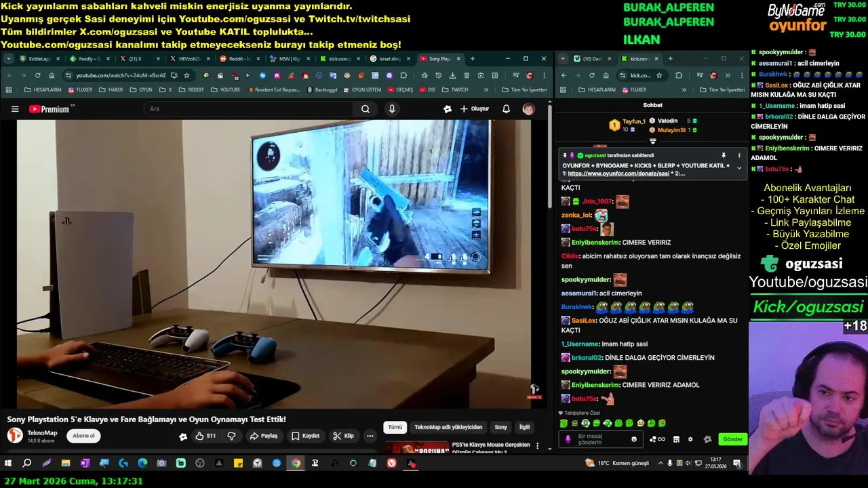Like the video with 511 likes
Image resolution: width=868 pixels, height=488 pixels.
[205, 436]
